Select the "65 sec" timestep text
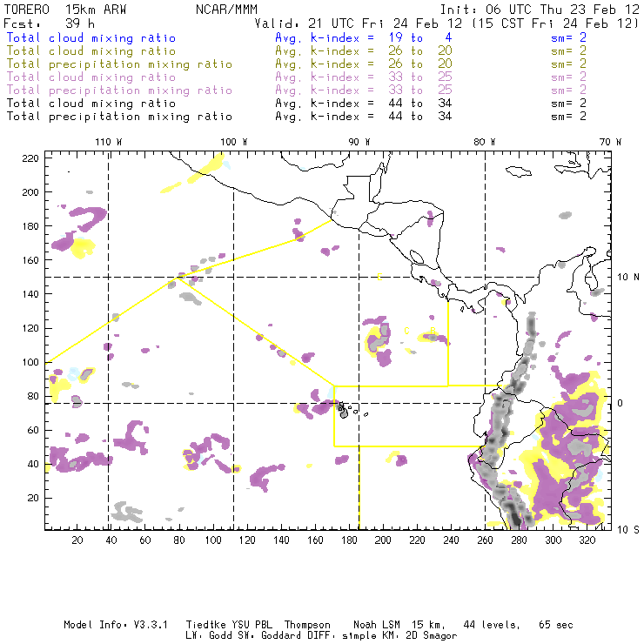Screen dimensions: 644x644 pos(556,625)
